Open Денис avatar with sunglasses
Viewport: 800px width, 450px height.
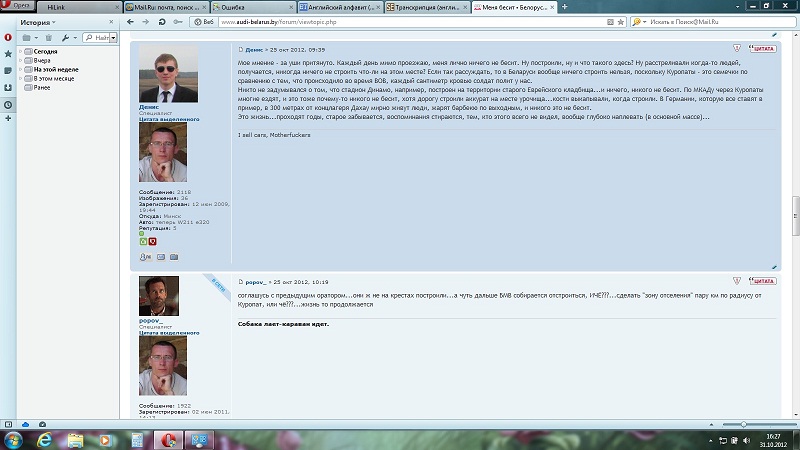[168, 74]
